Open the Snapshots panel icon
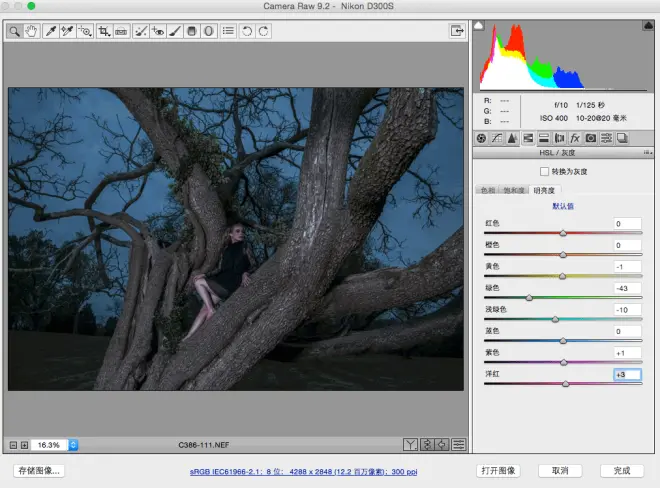This screenshot has height=488, width=660. (x=622, y=138)
